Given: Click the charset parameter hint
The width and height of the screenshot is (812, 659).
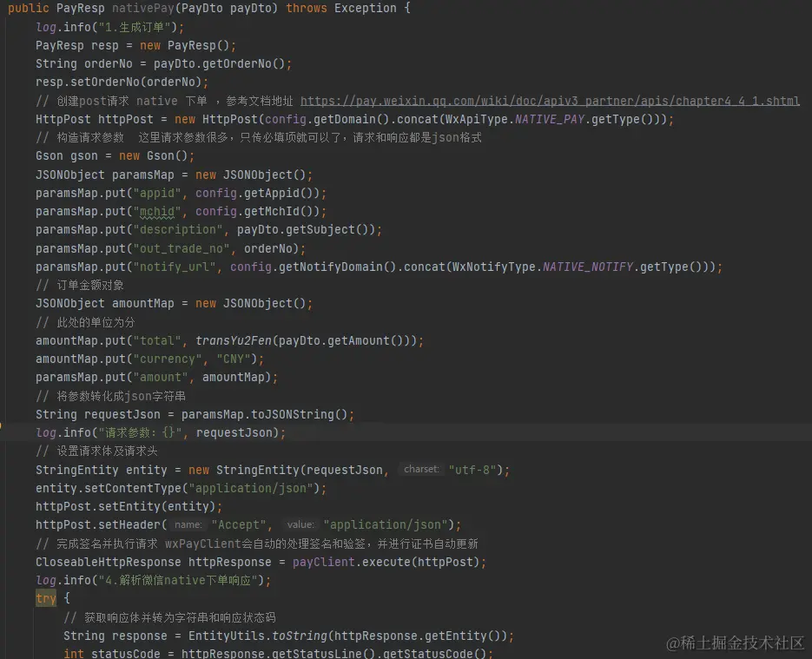Looking at the screenshot, I should [x=421, y=469].
